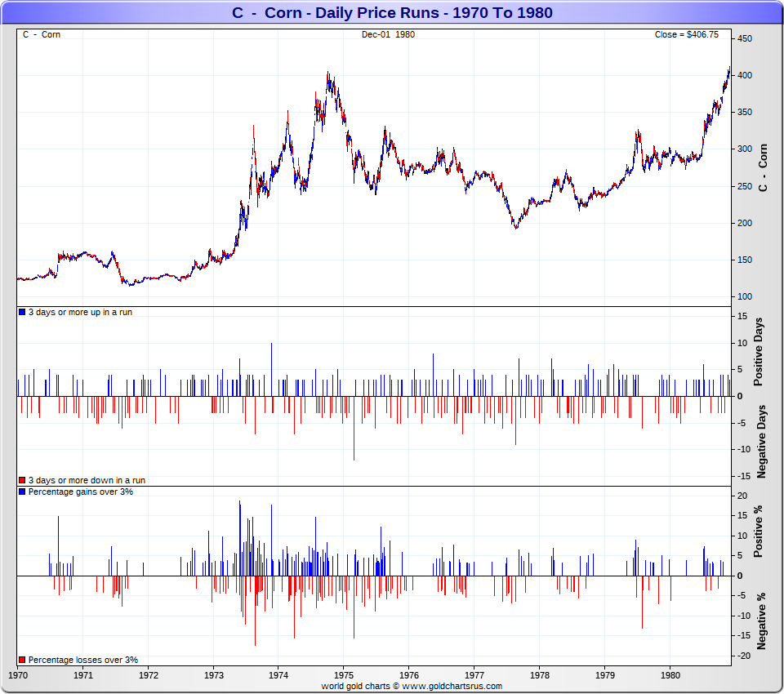Click the x-axis year label 1979

click(605, 675)
